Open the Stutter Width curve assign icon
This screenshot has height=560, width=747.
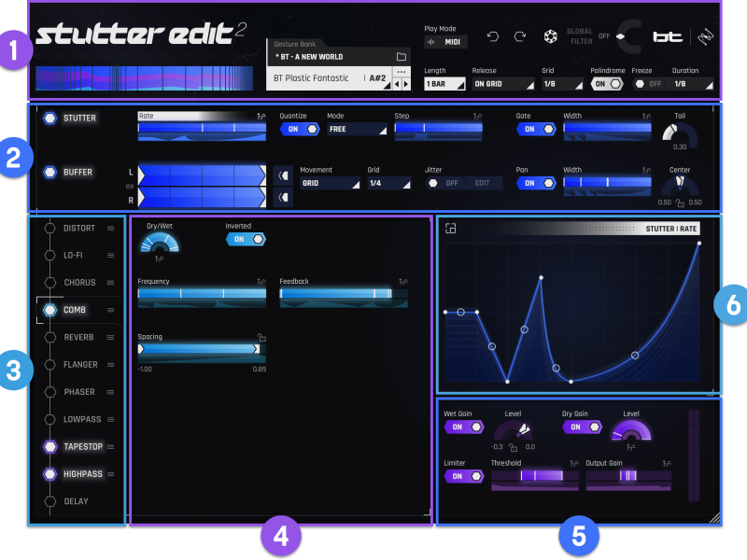pos(646,116)
